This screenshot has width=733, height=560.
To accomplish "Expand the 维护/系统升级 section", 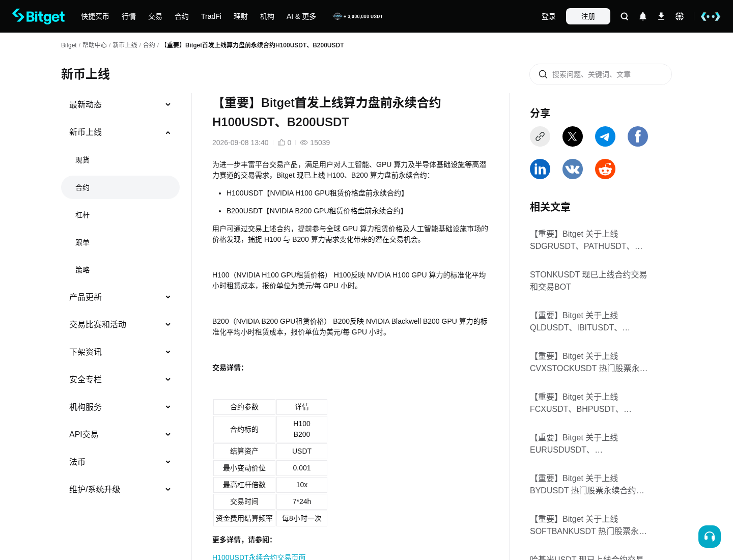I will click(120, 489).
